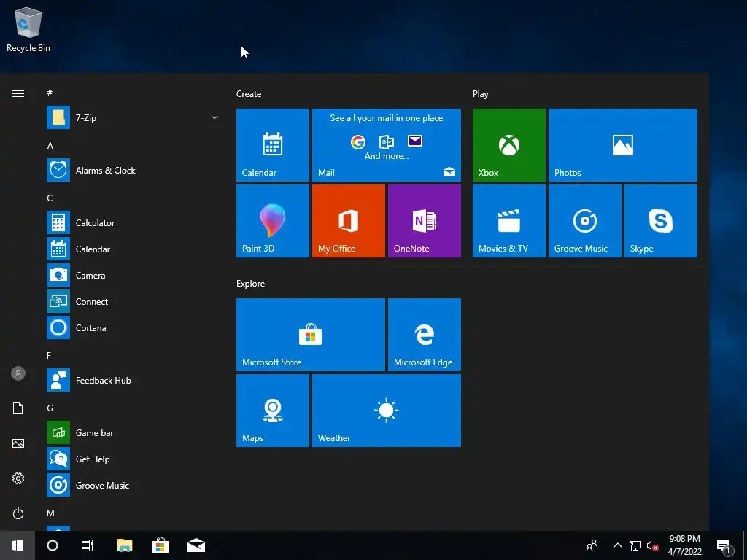This screenshot has width=747, height=560.
Task: Open Feedback Hub from app list
Action: click(133, 380)
